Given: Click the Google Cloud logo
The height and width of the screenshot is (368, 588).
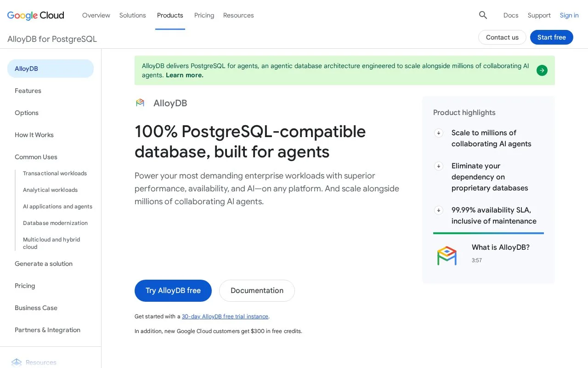Looking at the screenshot, I should [35, 15].
